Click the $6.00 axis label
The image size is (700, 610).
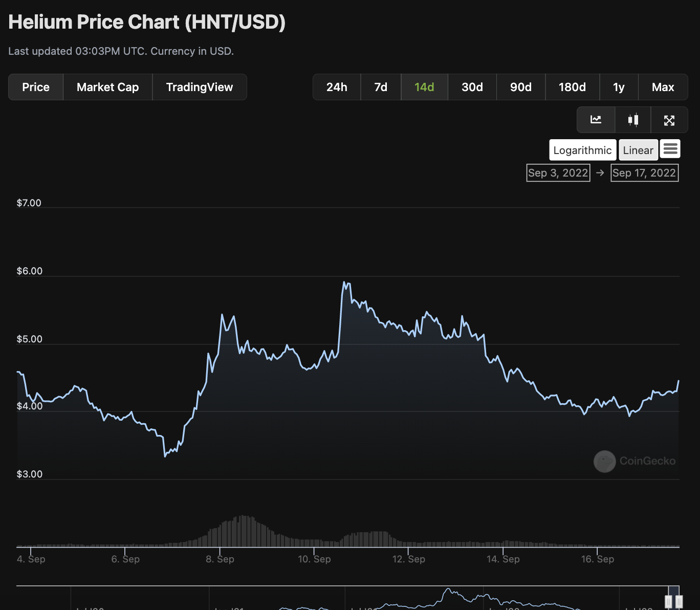pyautogui.click(x=29, y=271)
